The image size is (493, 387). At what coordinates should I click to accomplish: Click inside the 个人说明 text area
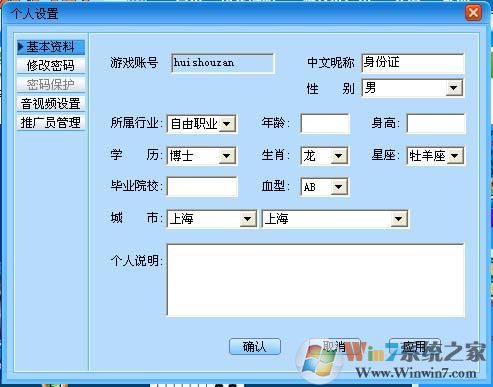315,280
